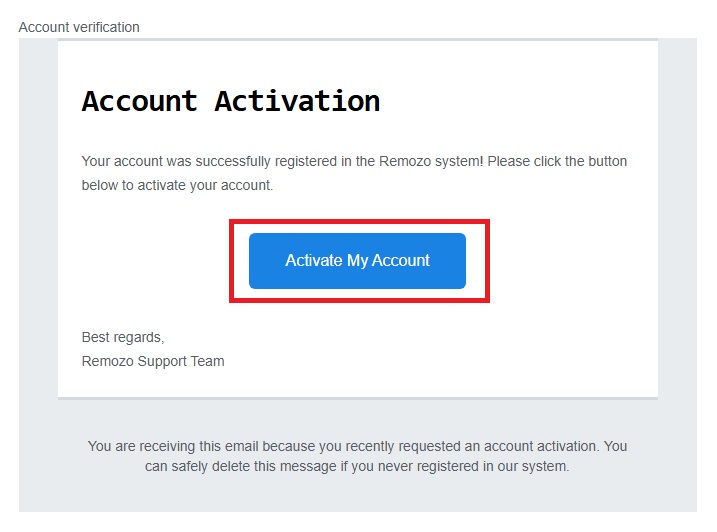Viewport: 717px width, 532px height.
Task: Click the 'You are receiving this email' footer line
Action: click(x=357, y=446)
